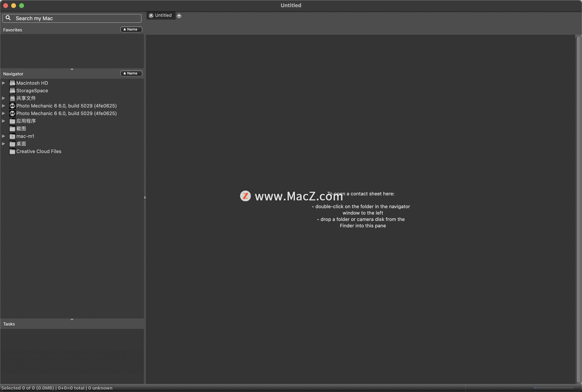Screen dimensions: 582x392
Task: Click the '0 unknown' status bar entry
Action: click(100, 388)
